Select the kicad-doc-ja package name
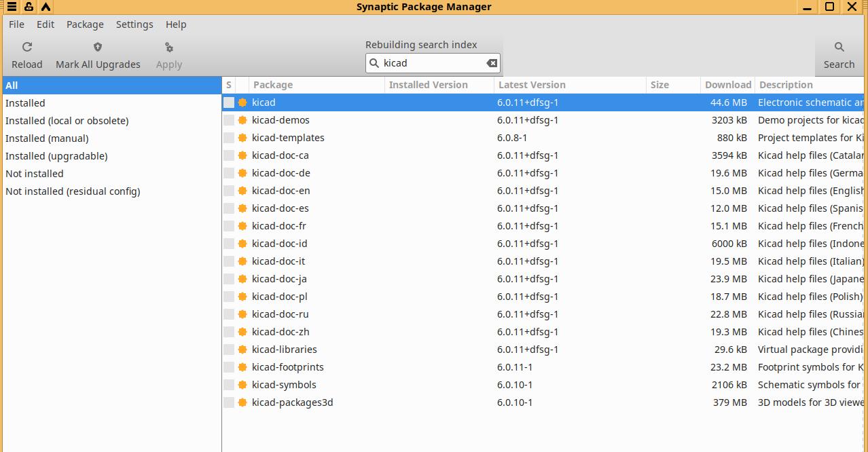Image resolution: width=868 pixels, height=452 pixels. (279, 279)
